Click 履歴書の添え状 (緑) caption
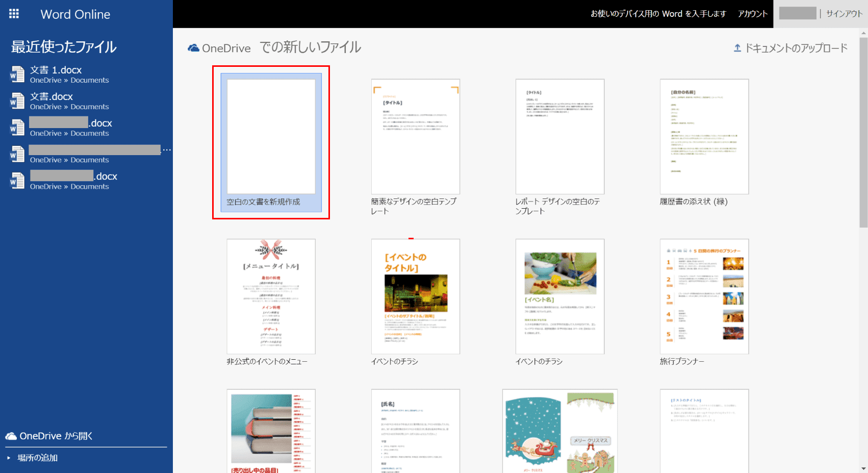Screen dimensions: 868x473 (694, 202)
